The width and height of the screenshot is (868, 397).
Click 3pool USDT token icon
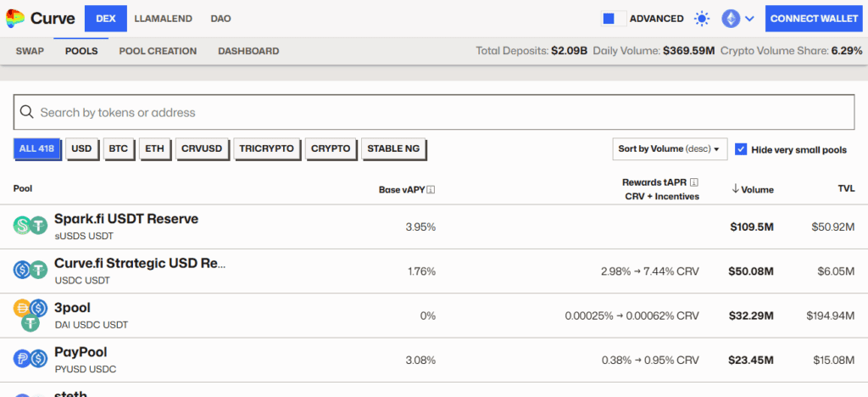click(30, 323)
